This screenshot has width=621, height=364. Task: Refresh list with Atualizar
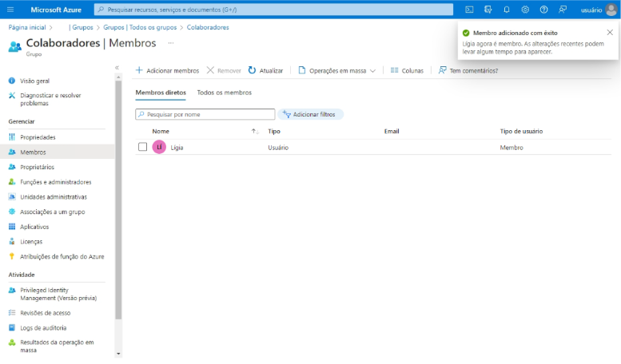[265, 70]
